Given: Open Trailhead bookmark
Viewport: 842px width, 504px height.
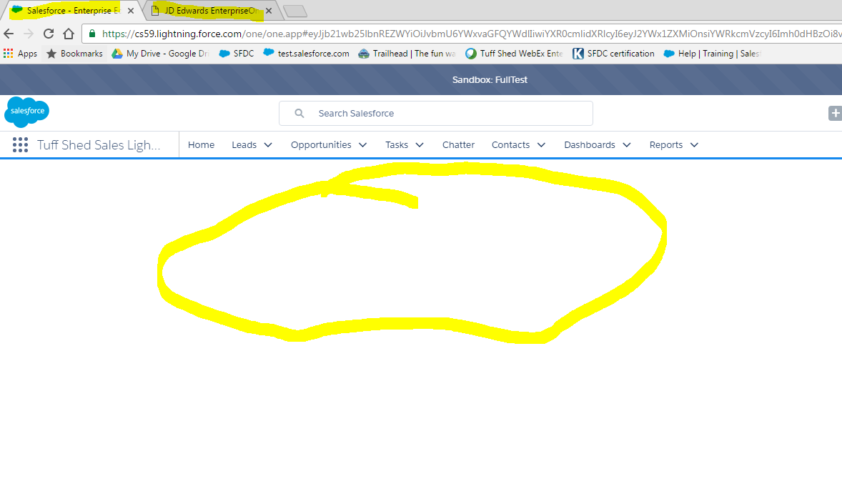Looking at the screenshot, I should click(407, 54).
